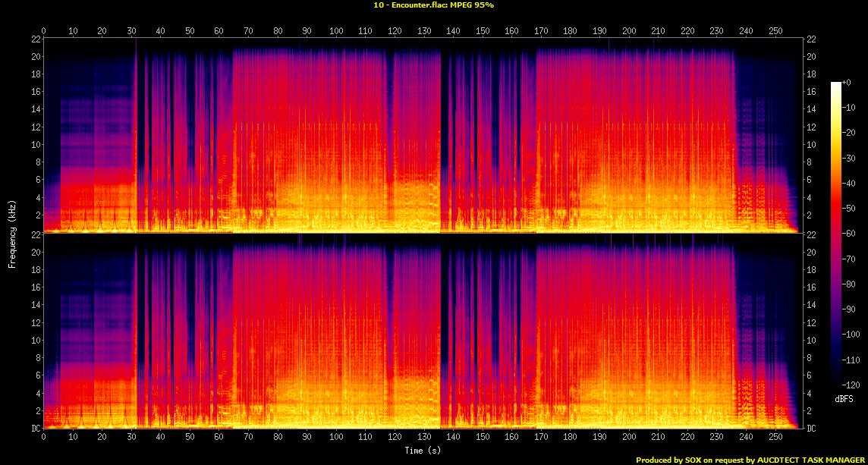The height and width of the screenshot is (465, 868).
Task: Click the "Time (s)" axis label
Action: coord(422,451)
